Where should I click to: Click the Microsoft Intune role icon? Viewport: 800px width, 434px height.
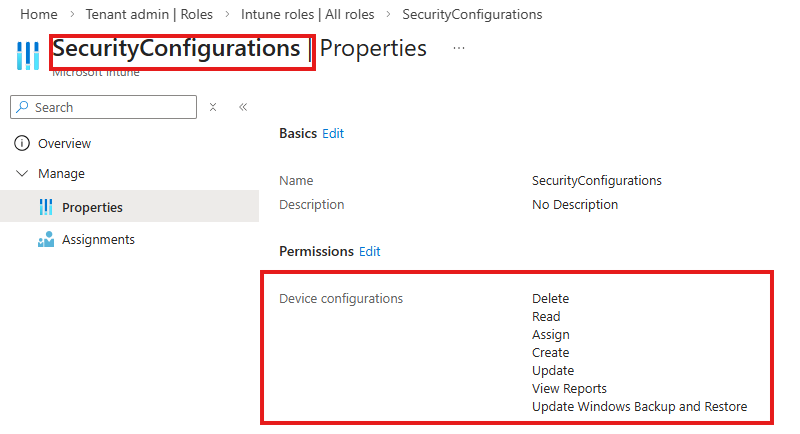[x=27, y=54]
